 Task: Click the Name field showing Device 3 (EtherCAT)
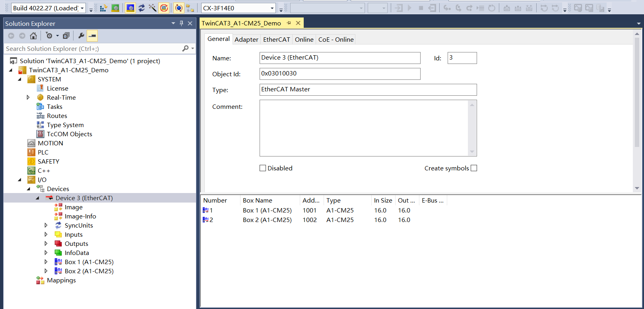(x=340, y=58)
